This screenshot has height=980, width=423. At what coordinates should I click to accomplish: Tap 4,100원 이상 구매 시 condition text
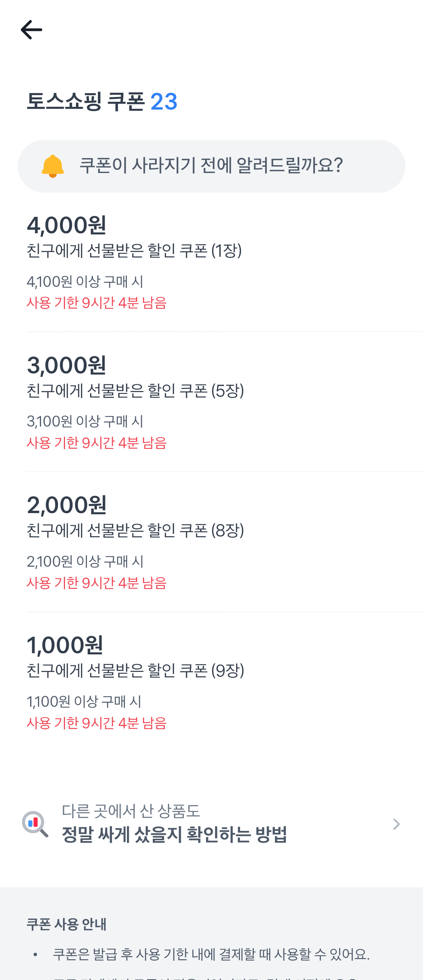[85, 281]
